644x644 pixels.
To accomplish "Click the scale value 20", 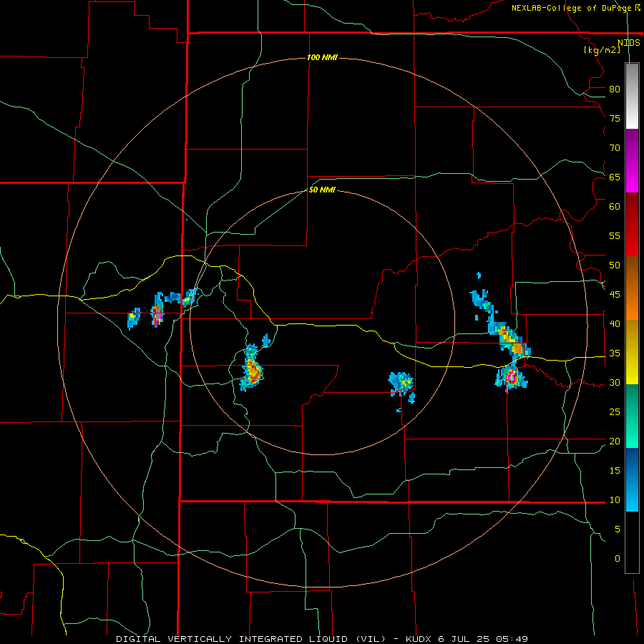I will (615, 441).
